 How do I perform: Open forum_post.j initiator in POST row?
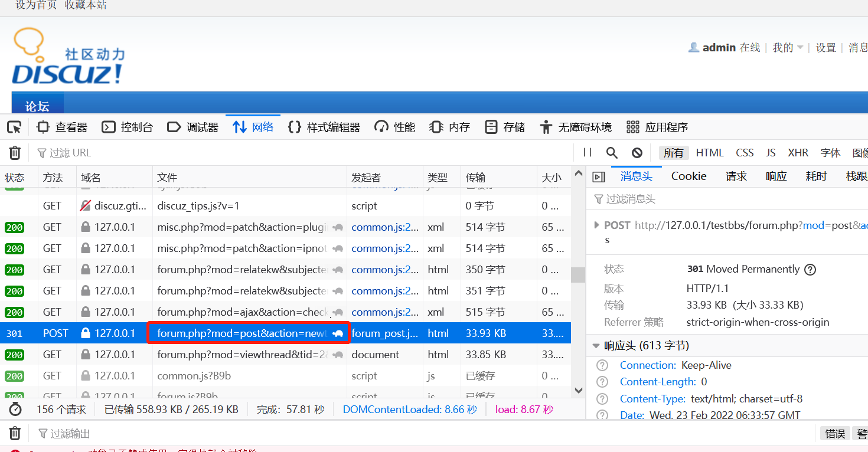point(384,333)
